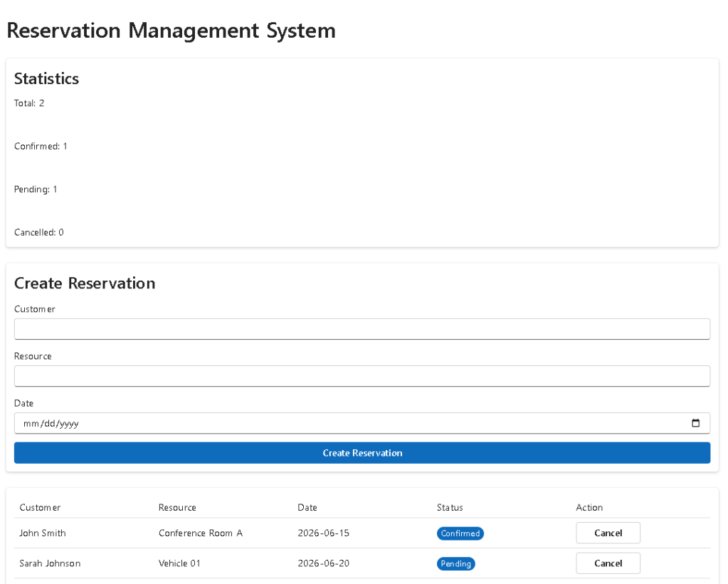
Task: Select the 'John Smith' cell
Action: pyautogui.click(x=43, y=533)
